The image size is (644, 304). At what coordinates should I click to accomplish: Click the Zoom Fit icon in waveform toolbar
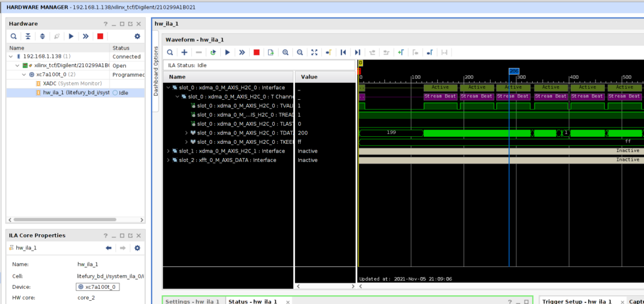(314, 53)
